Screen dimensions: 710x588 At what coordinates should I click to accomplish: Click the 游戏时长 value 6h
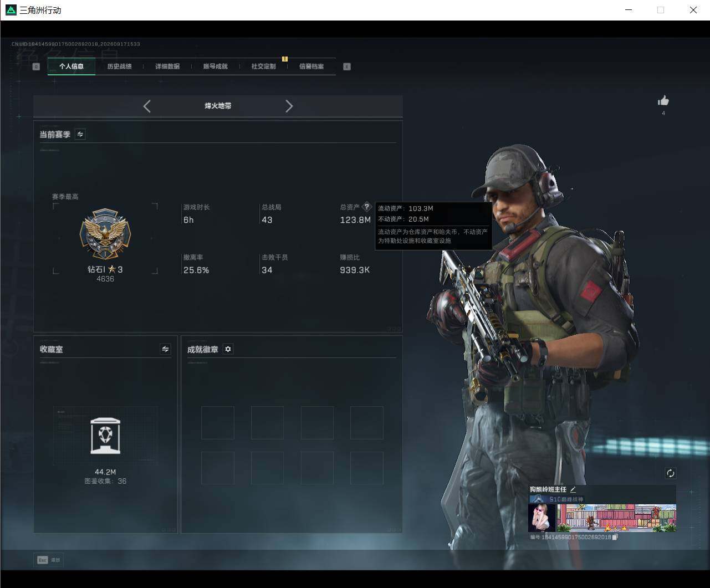(x=188, y=220)
